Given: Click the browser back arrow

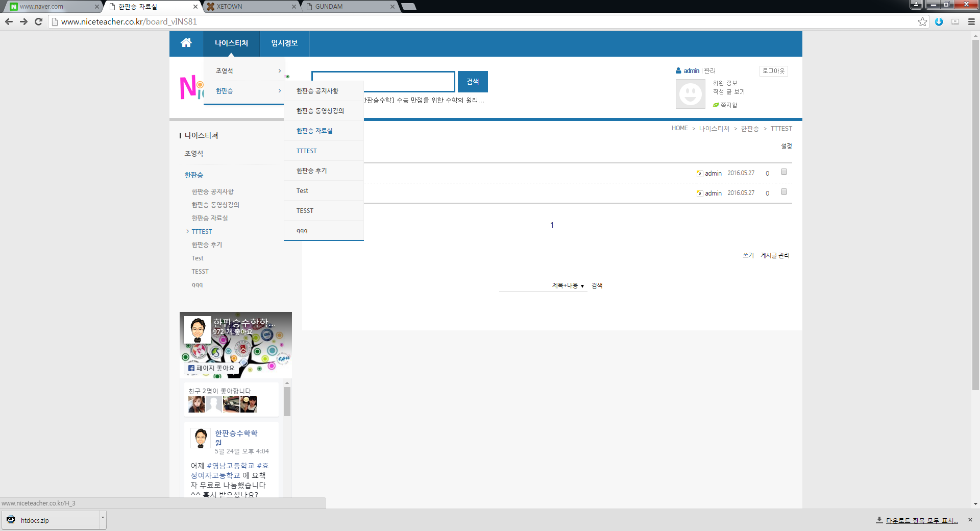Looking at the screenshot, I should [x=9, y=21].
